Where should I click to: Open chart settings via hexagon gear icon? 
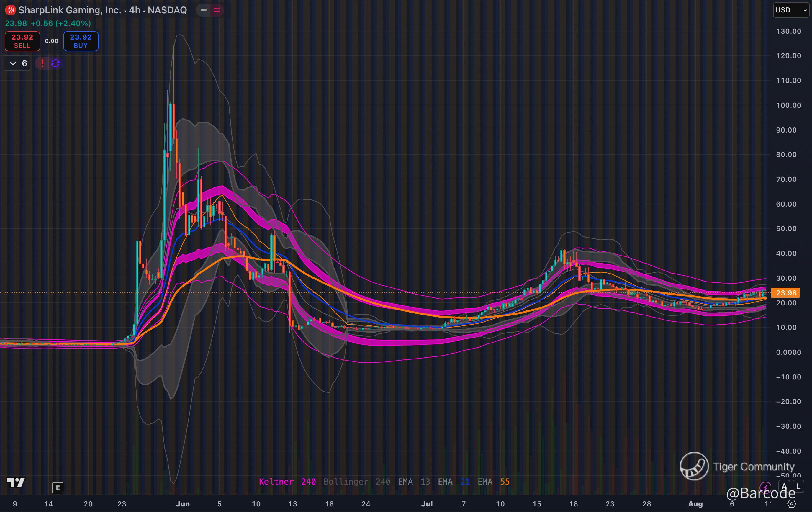tap(791, 504)
